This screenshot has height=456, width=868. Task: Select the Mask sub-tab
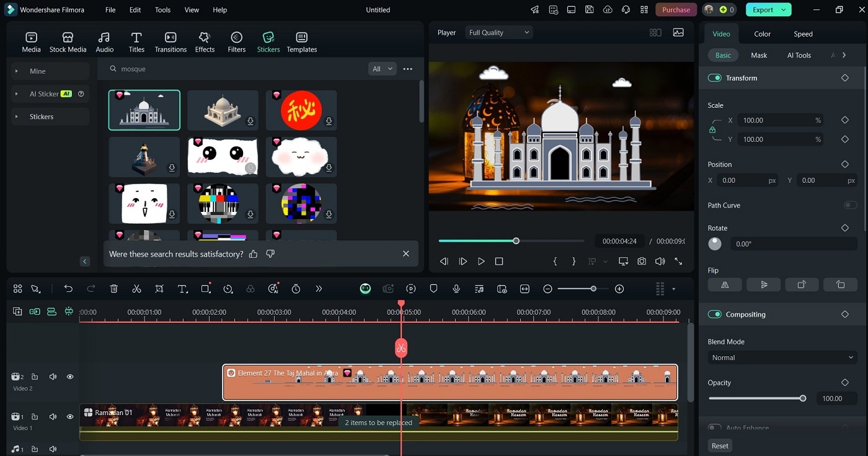pos(759,55)
